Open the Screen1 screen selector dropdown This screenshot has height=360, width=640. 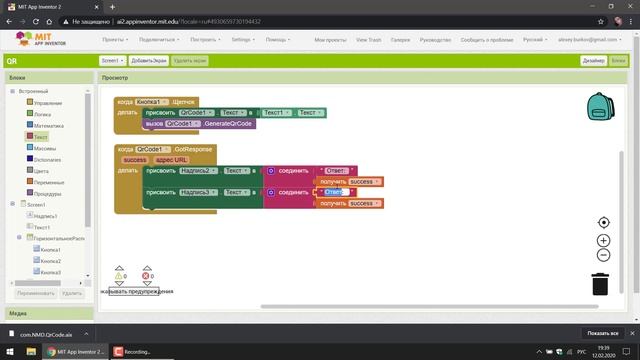[112, 61]
